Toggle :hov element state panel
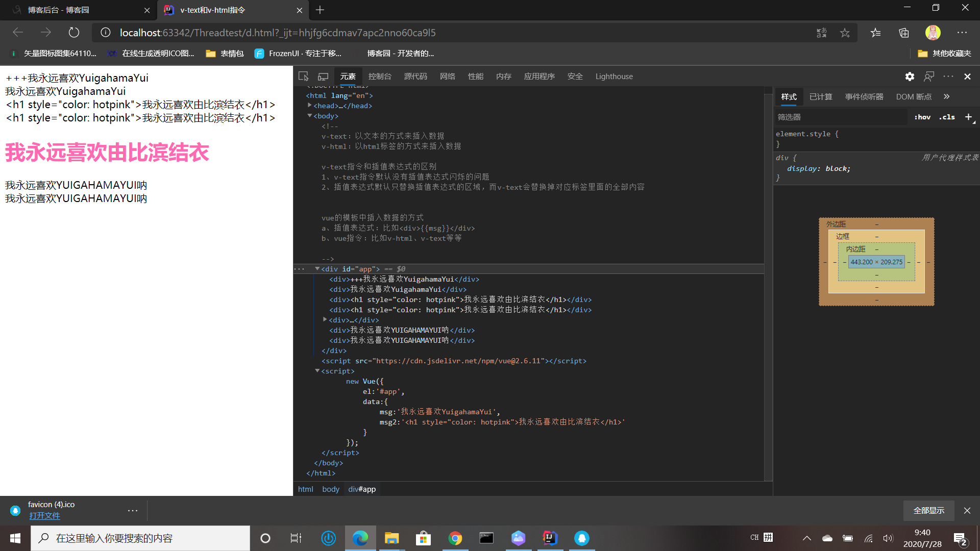This screenshot has width=980, height=551. pos(922,117)
